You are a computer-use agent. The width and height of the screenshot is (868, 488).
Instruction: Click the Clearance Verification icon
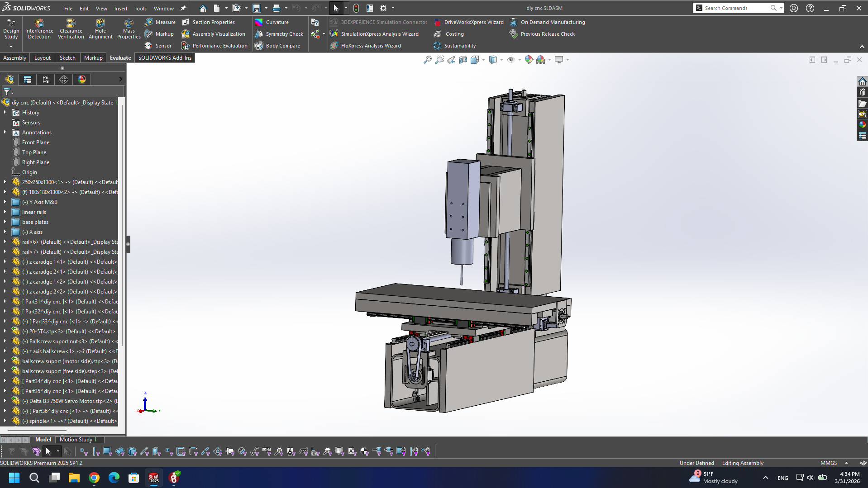(71, 29)
